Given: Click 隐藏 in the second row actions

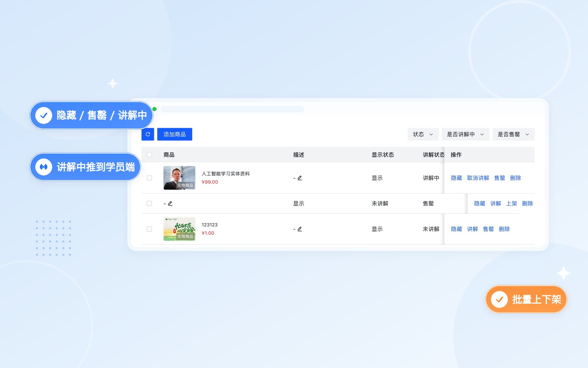Looking at the screenshot, I should [480, 203].
